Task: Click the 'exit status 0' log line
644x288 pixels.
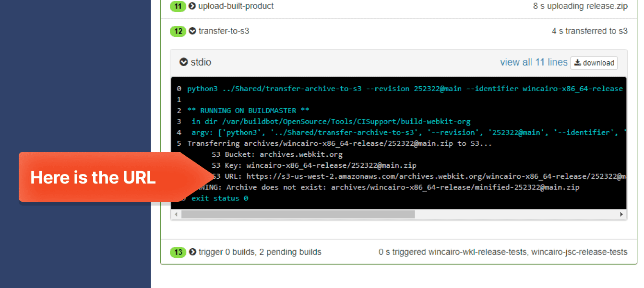Action: click(x=220, y=198)
